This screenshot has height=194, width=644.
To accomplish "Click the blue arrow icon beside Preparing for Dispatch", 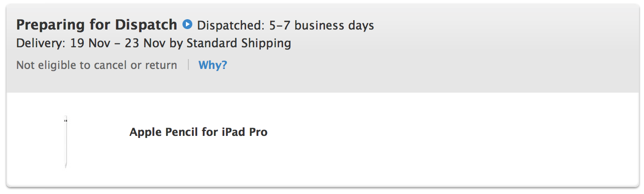I will [187, 24].
